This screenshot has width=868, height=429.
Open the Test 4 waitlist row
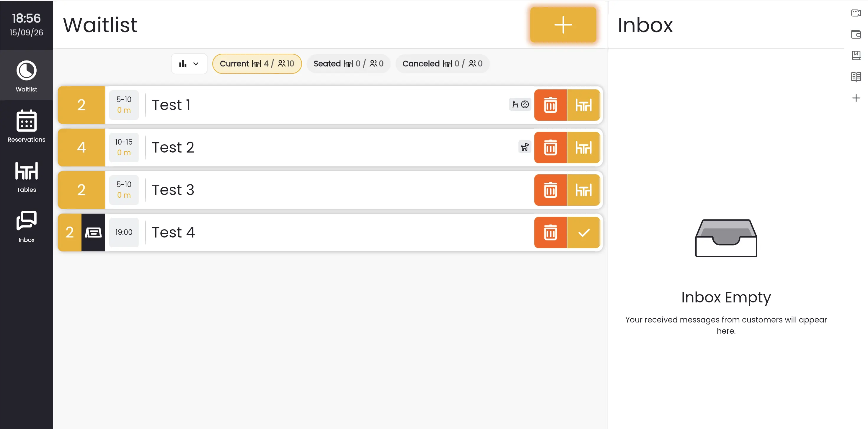pos(330,232)
